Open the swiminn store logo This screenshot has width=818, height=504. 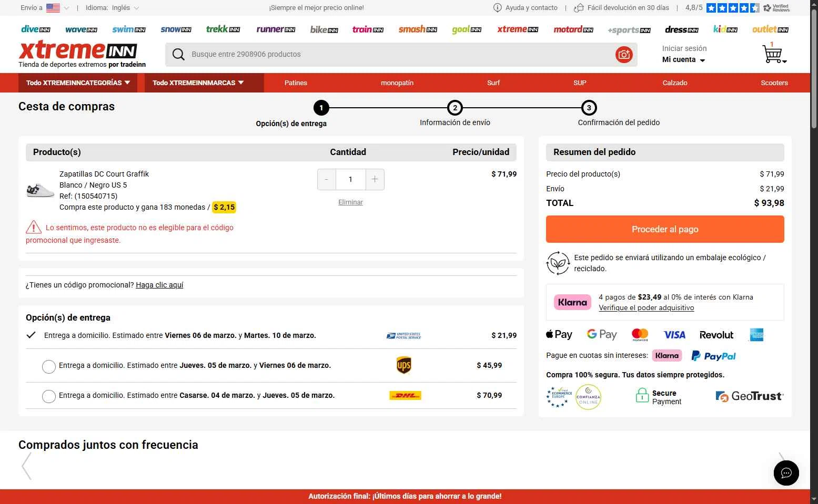(x=129, y=29)
